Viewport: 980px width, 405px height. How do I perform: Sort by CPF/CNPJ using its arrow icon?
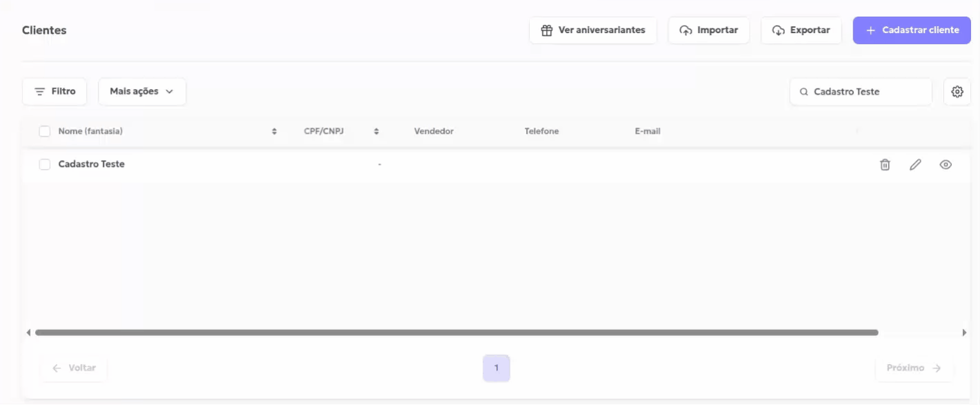click(x=377, y=131)
